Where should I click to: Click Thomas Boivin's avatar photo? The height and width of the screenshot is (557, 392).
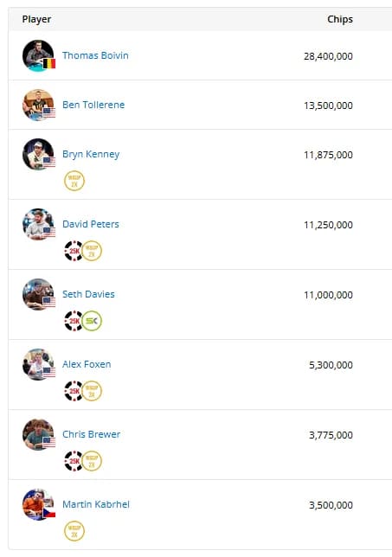(38, 55)
